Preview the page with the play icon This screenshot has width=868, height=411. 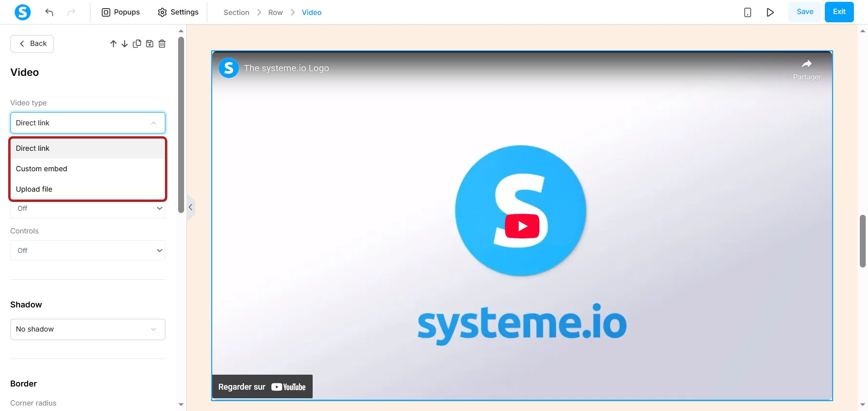(x=770, y=12)
